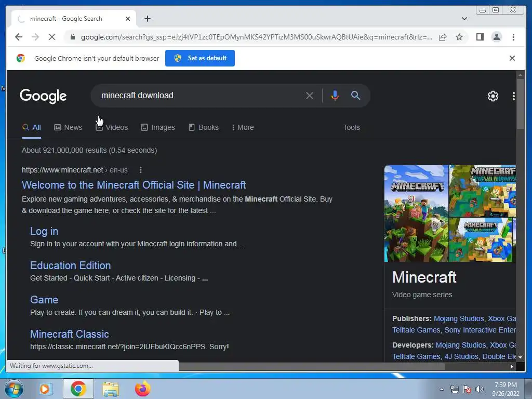Screen dimensions: 532x399
Task: Switch to Books results tab
Action: 204,128
